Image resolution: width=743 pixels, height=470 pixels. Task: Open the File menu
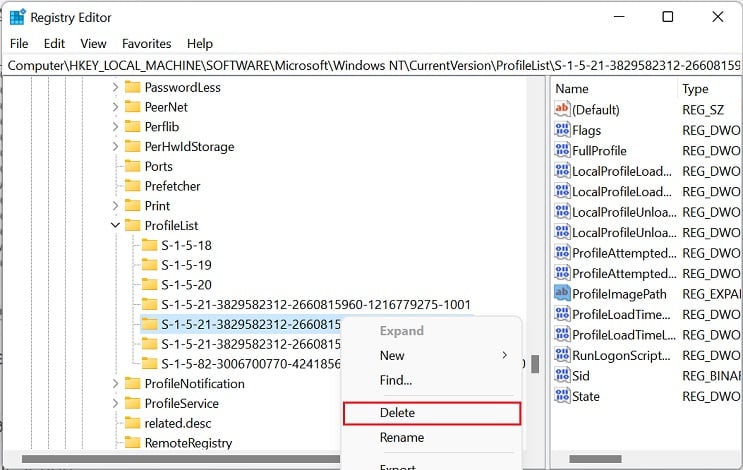[19, 44]
